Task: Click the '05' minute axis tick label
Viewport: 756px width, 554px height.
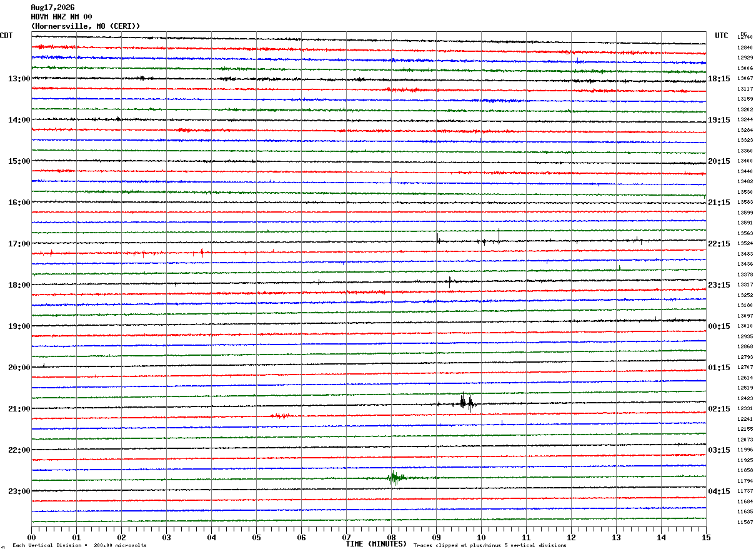Action: [x=256, y=537]
